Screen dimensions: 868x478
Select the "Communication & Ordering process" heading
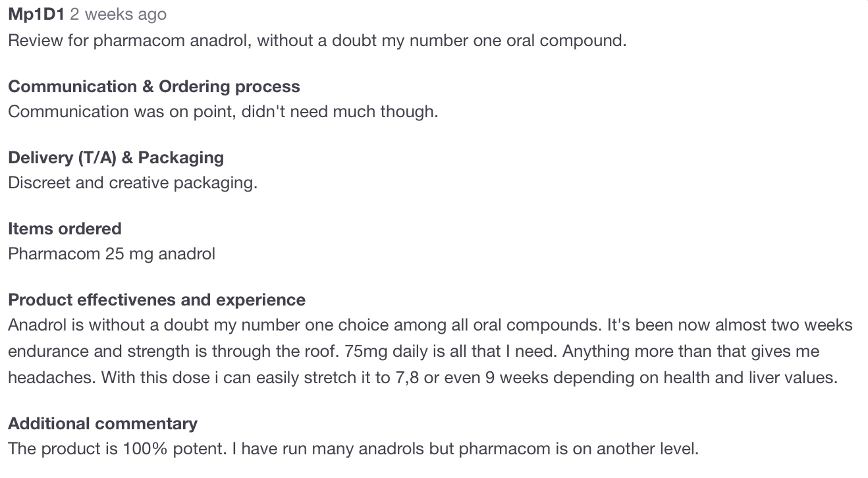[153, 87]
